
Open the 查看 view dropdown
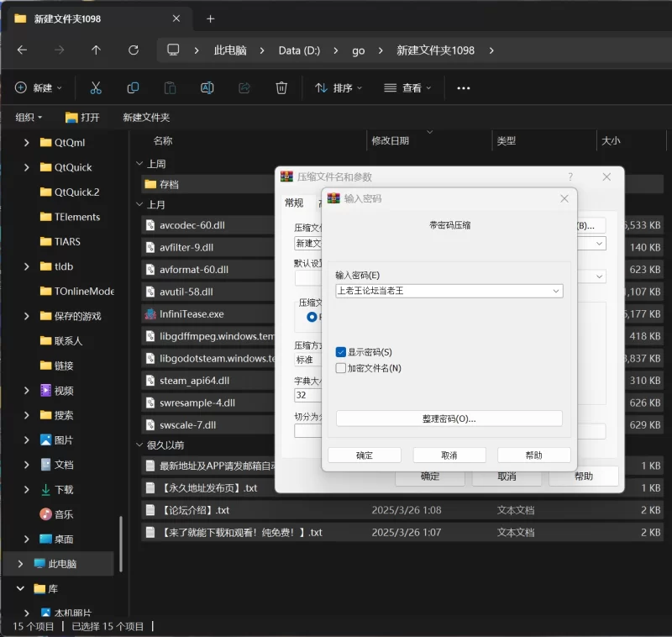(x=407, y=88)
